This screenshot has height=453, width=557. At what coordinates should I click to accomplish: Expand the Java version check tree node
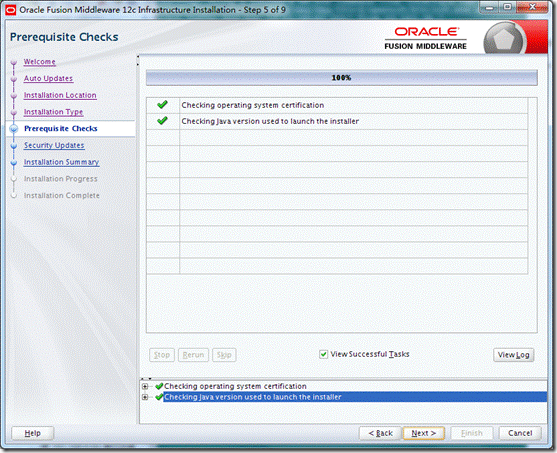(x=145, y=397)
